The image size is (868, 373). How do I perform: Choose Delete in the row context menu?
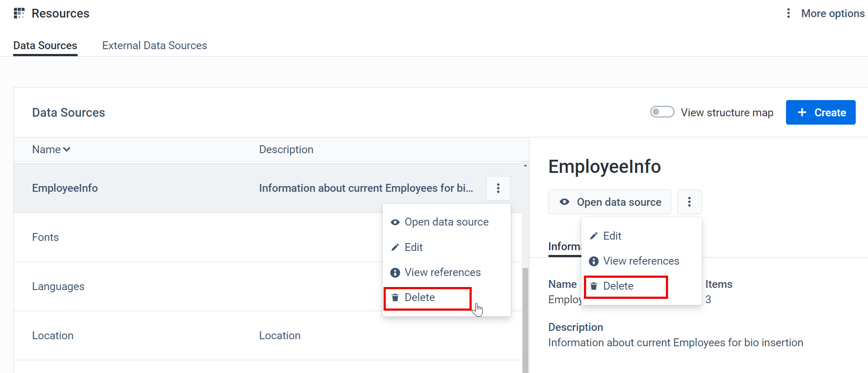pos(420,298)
